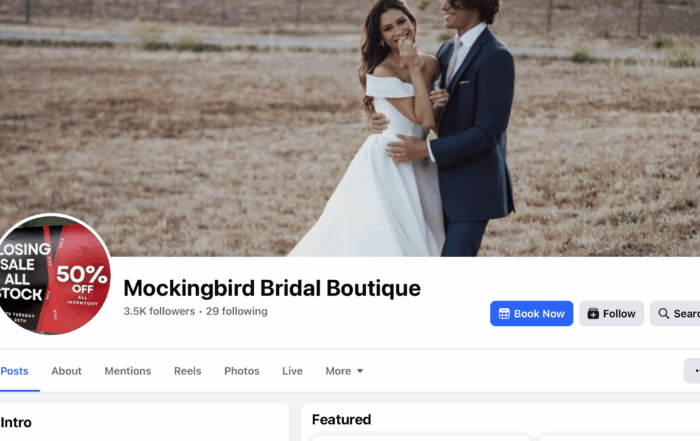Go to the Mentions tab
The image size is (700, 441).
(128, 371)
